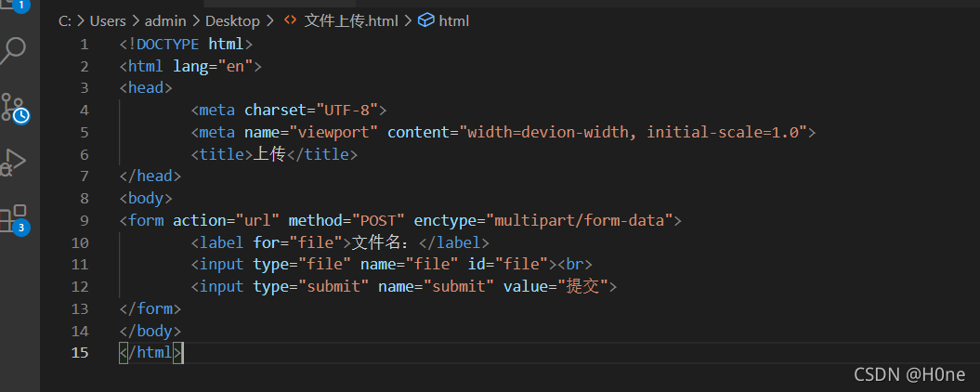The height and width of the screenshot is (392, 980).
Task: Click the title text '上传'
Action: point(269,154)
